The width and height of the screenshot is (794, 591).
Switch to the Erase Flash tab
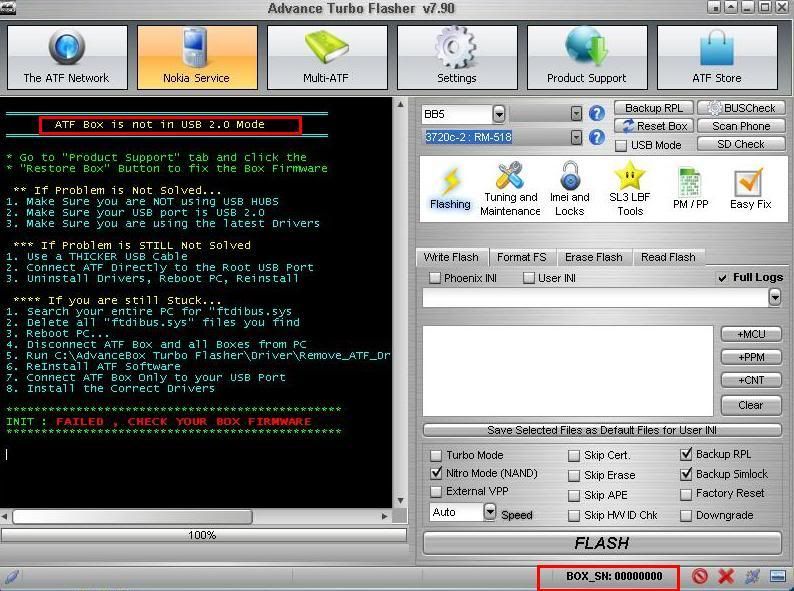coord(594,257)
